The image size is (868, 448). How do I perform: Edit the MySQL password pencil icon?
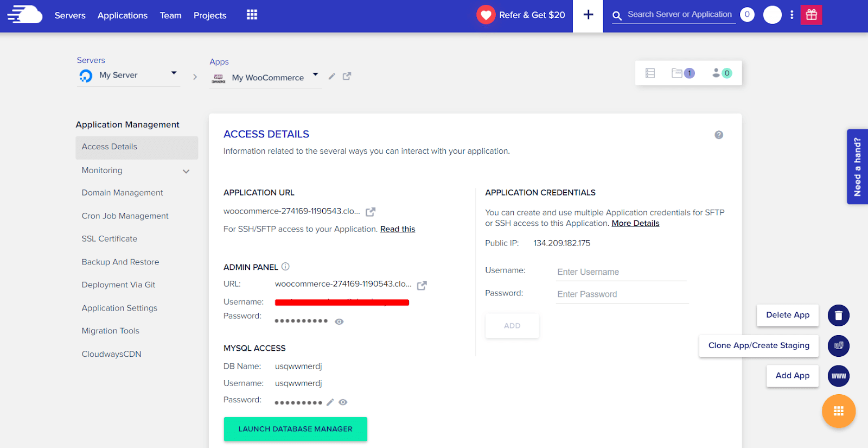coord(330,402)
